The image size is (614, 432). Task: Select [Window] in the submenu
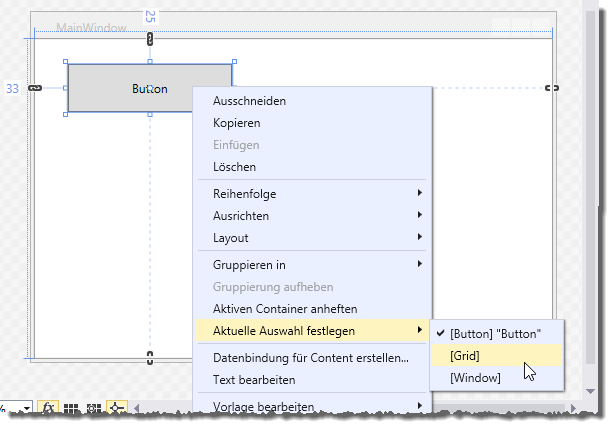(497, 378)
